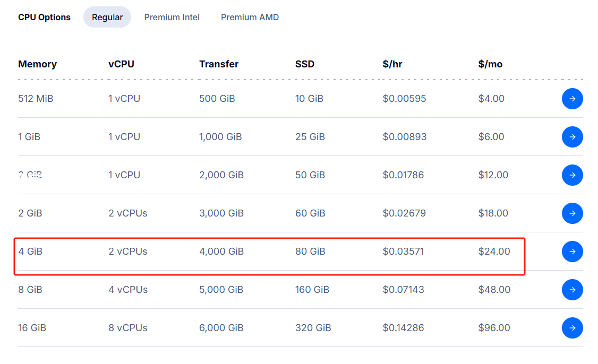Click the SSD column header
598x364 pixels.
[304, 64]
